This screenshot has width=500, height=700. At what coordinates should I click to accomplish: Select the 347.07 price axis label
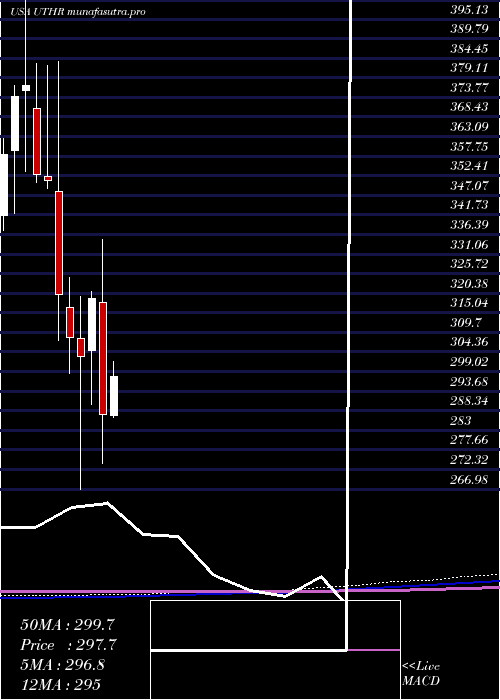468,185
